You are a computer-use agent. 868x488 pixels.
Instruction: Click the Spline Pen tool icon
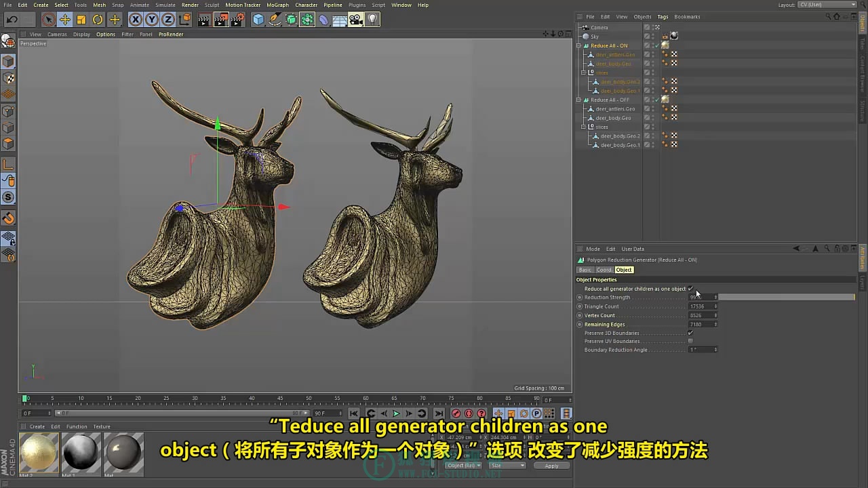[x=275, y=20]
